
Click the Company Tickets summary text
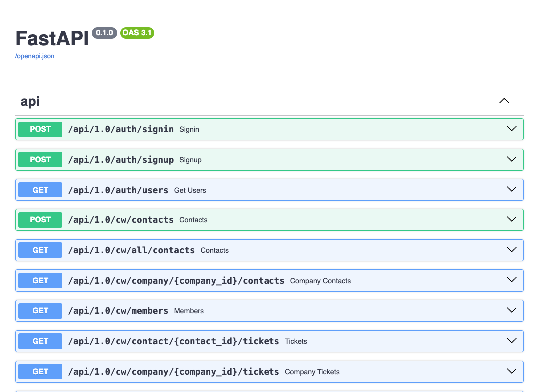coord(312,372)
